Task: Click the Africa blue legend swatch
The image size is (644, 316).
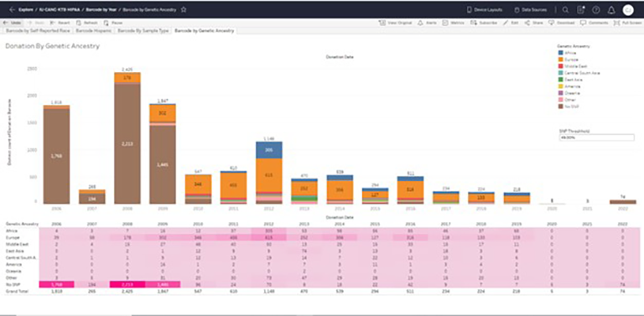Action: (561, 53)
